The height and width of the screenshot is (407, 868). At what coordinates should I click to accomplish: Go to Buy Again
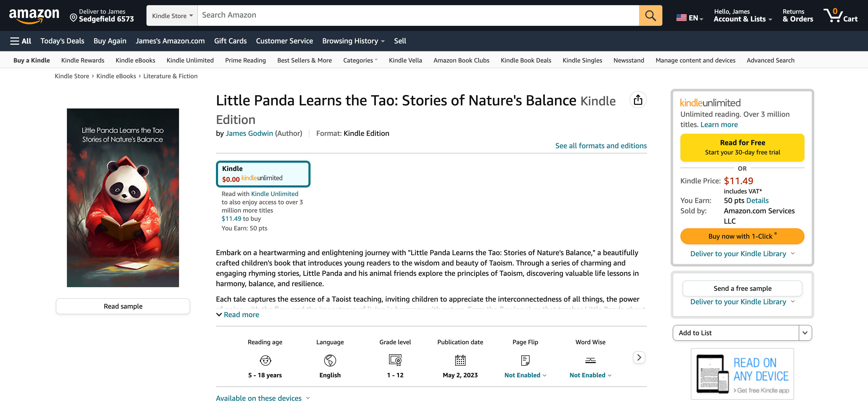click(x=110, y=41)
